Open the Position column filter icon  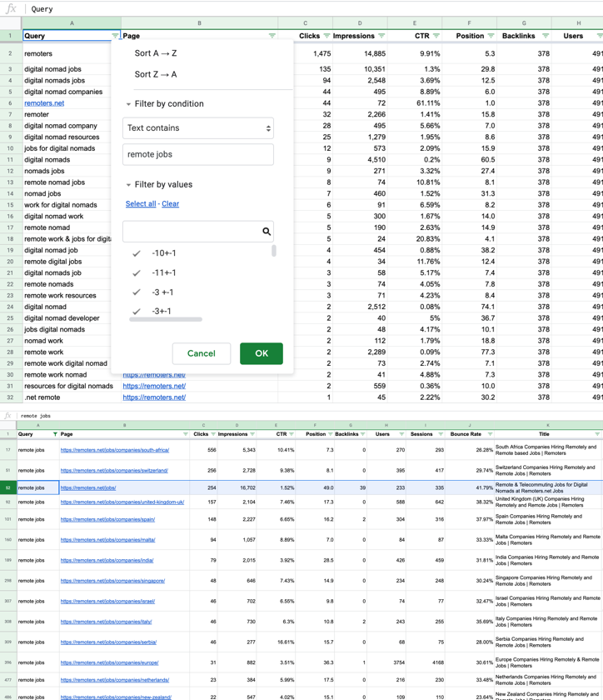click(x=491, y=36)
